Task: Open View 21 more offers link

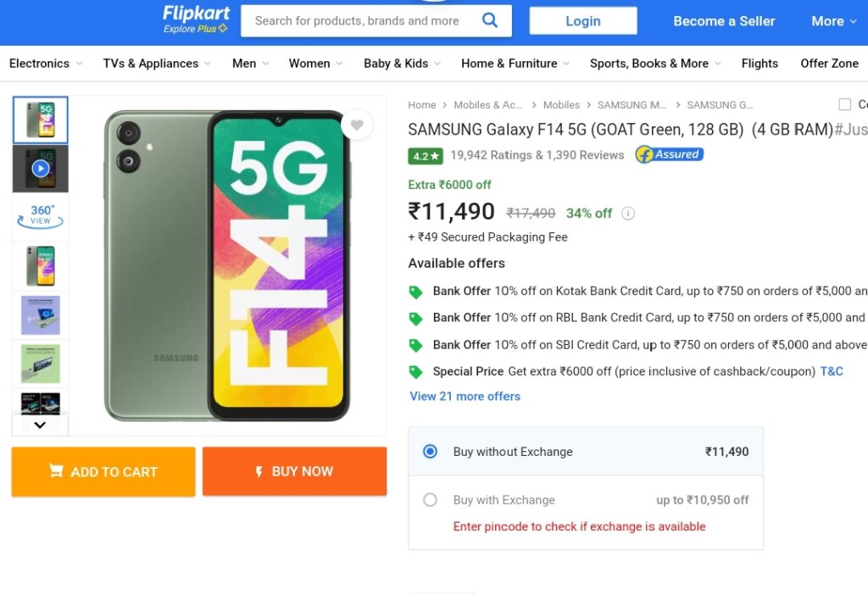Action: click(465, 396)
